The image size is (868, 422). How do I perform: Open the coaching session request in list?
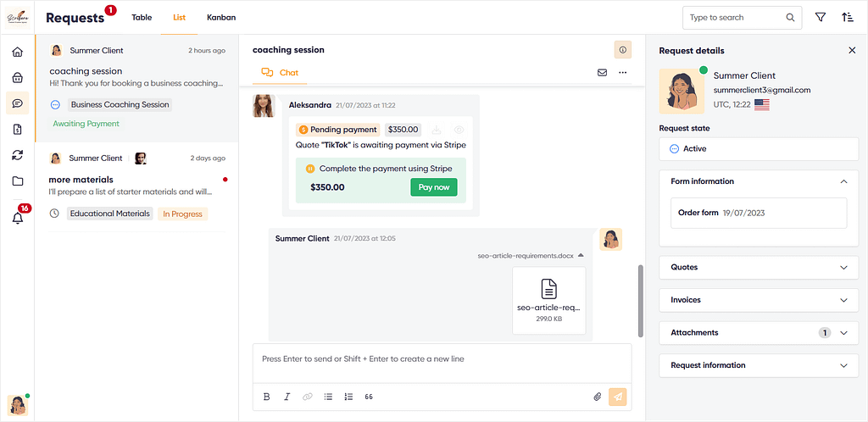[136, 88]
